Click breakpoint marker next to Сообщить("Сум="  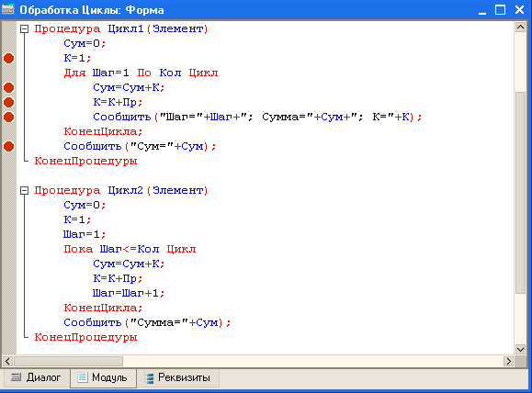click(9, 147)
